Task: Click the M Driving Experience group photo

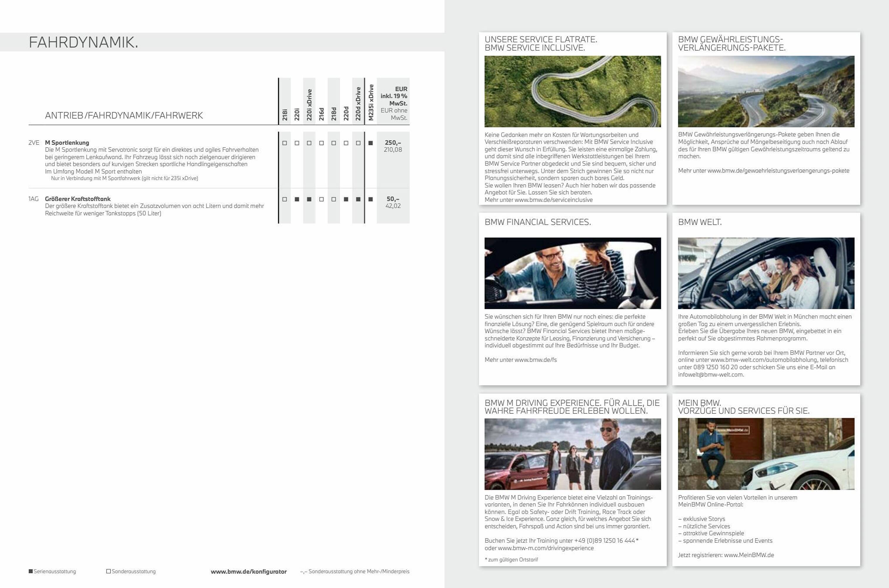Action: point(573,454)
